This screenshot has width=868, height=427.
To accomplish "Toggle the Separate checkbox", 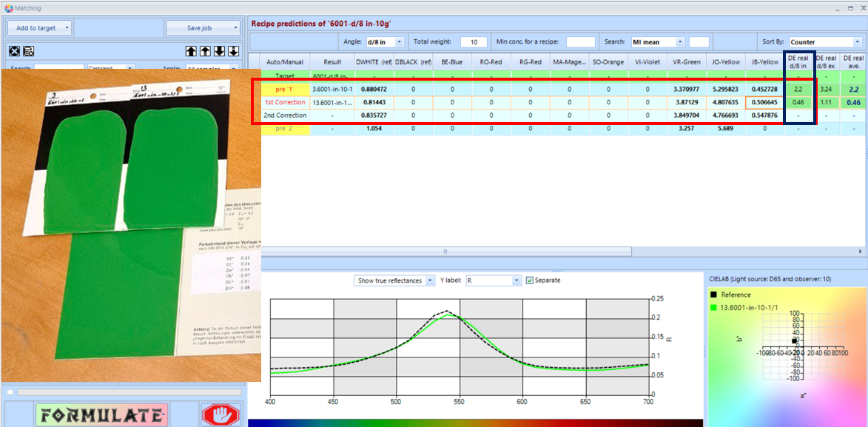I will (529, 280).
